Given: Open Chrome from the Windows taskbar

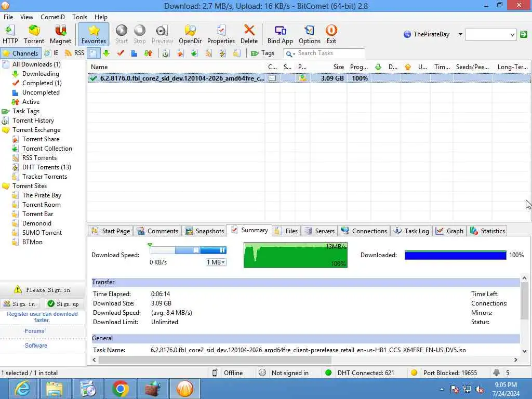Looking at the screenshot, I should tap(120, 389).
